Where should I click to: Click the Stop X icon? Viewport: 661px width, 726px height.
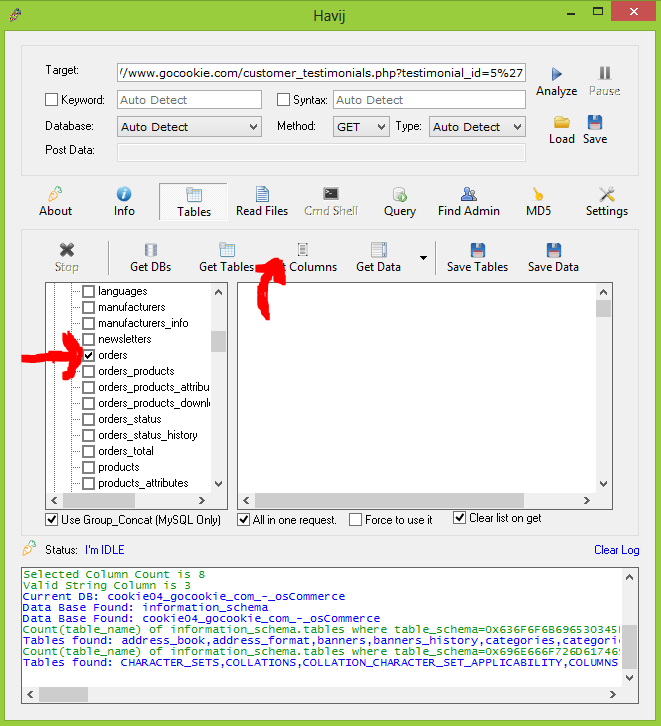(67, 250)
